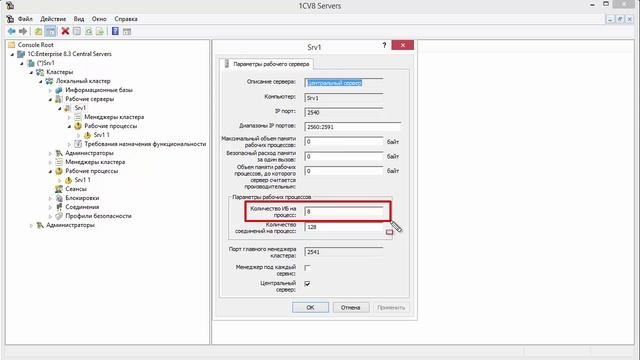Expand the Профили безопасности node
640x360 pixels.
tap(50, 216)
